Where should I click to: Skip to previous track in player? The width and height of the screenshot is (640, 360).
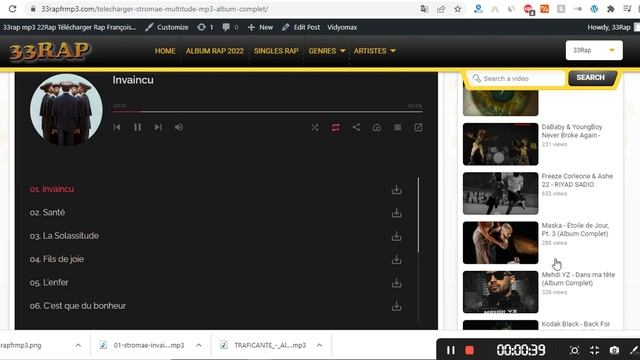(117, 127)
